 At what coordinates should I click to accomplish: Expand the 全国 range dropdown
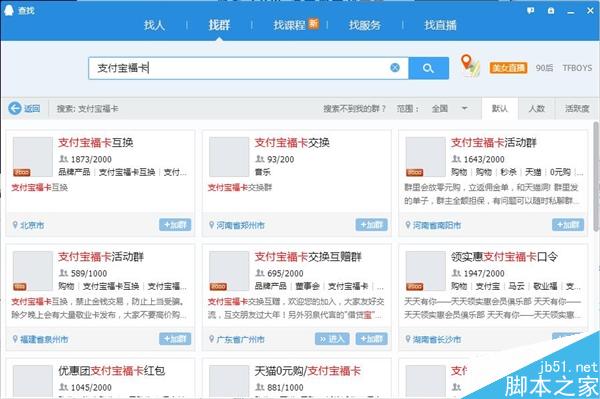point(449,109)
